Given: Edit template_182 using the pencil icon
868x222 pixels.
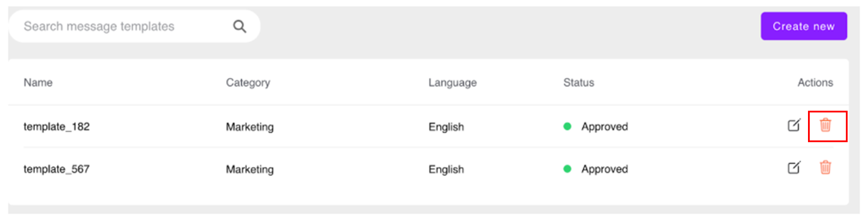Looking at the screenshot, I should pyautogui.click(x=794, y=125).
